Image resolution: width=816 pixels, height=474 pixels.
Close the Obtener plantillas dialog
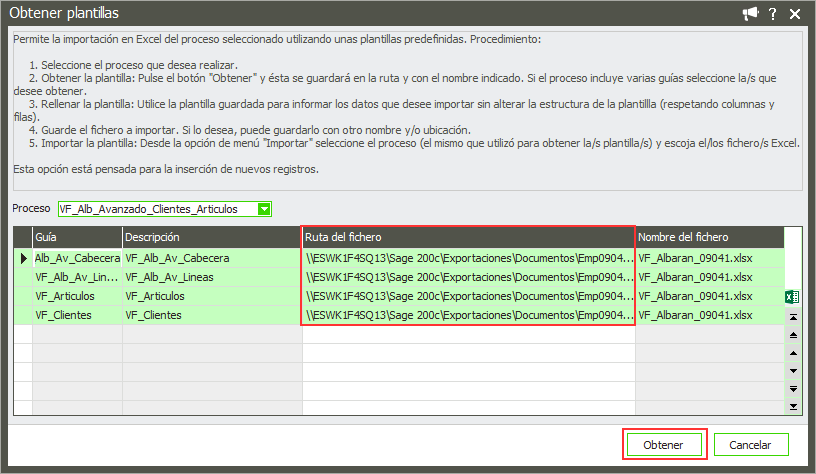[795, 13]
